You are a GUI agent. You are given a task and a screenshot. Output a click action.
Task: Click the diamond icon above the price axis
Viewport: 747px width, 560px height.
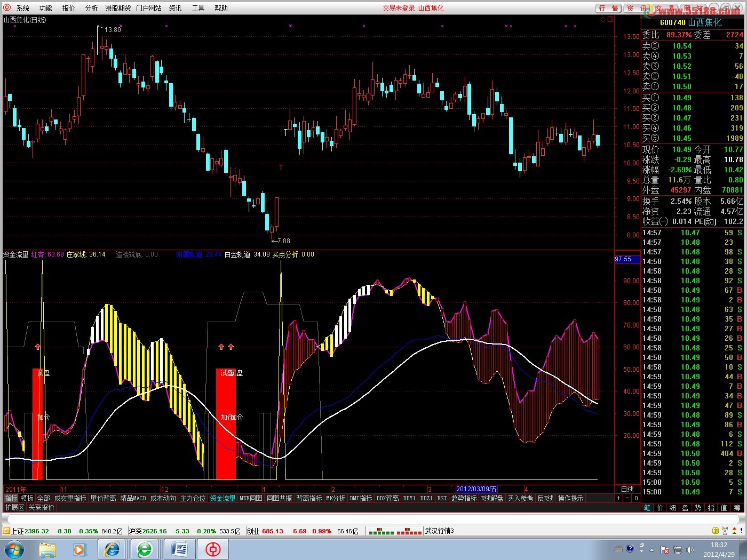[603, 19]
